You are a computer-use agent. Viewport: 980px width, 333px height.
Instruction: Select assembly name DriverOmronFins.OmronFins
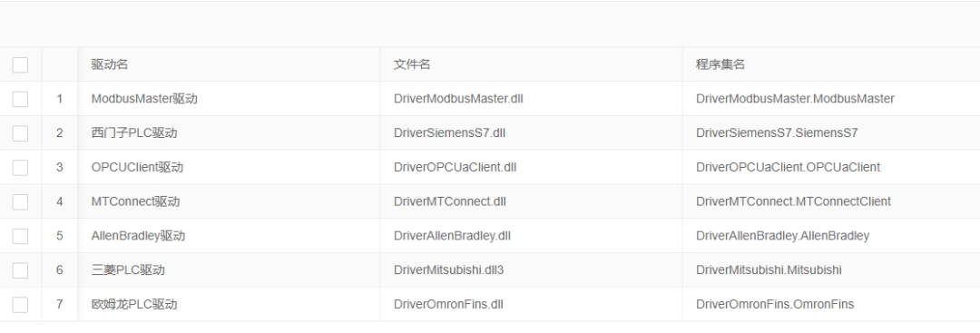(775, 304)
